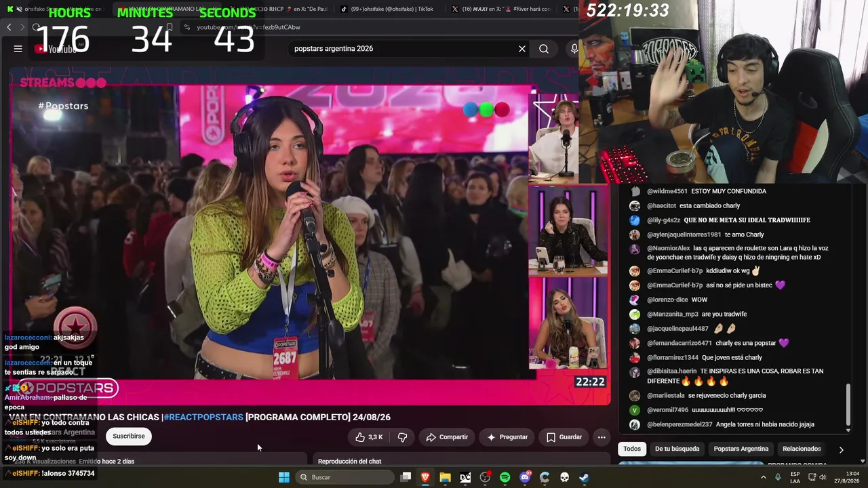The width and height of the screenshot is (868, 488).
Task: Open avatar of @lily-g4s2z in chat
Action: coord(635,220)
